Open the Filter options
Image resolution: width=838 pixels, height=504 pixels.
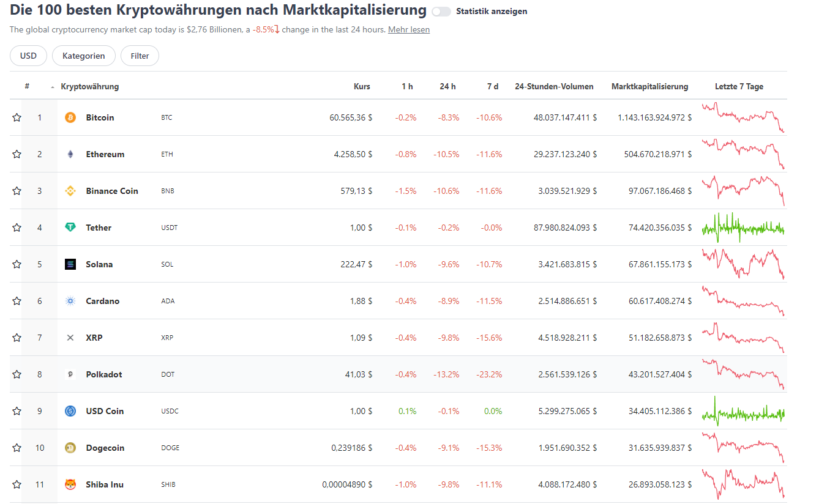(x=140, y=56)
